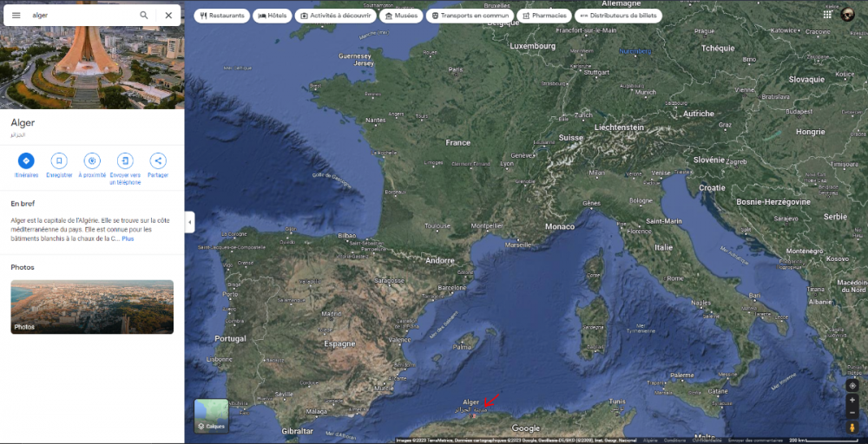
Task: Click the magnifying glass search icon
Action: 144,16
